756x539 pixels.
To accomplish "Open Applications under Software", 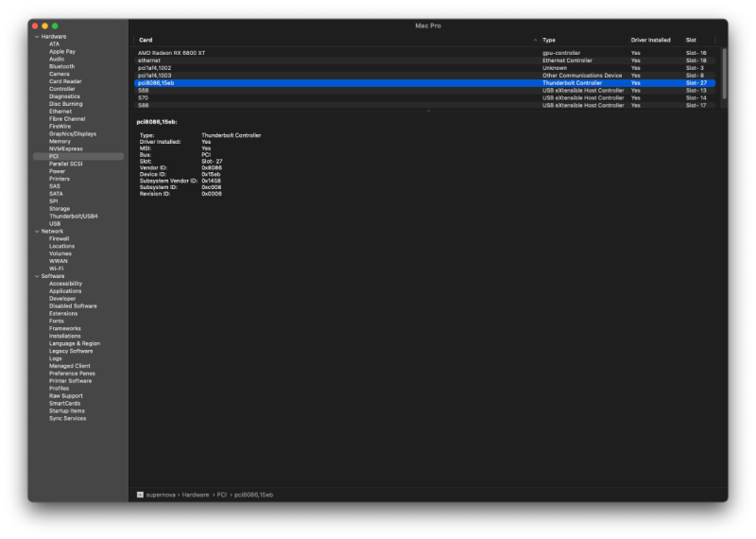I will tap(65, 291).
